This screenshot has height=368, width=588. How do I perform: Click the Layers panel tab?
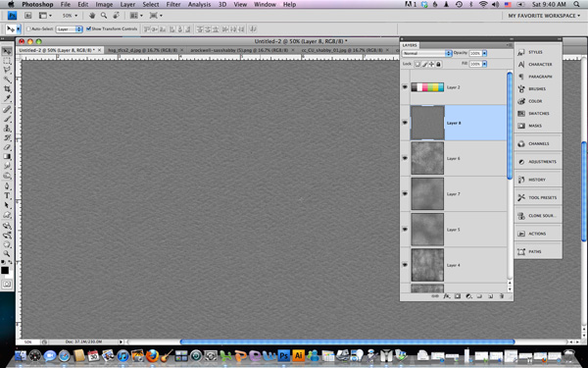click(410, 45)
